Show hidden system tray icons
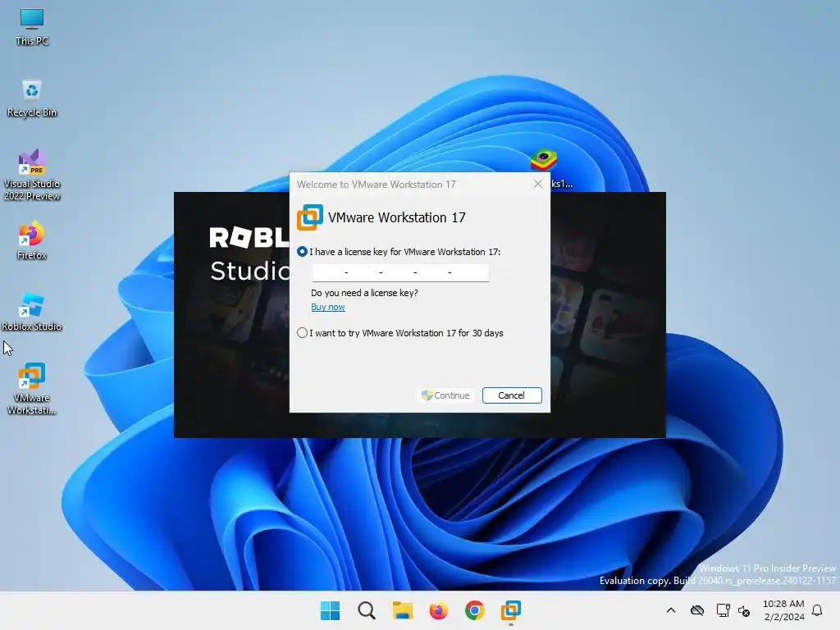840x630 pixels. coord(671,610)
